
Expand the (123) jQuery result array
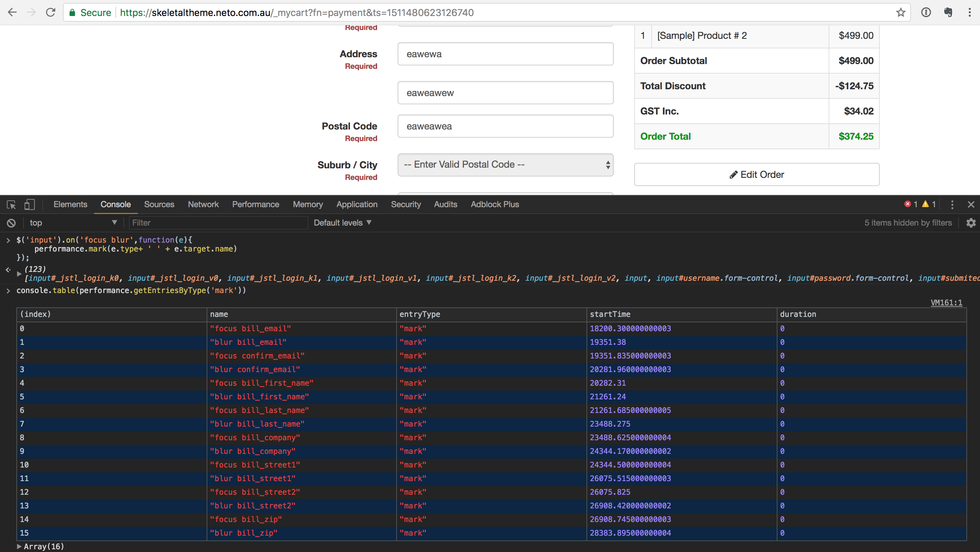coord(19,274)
